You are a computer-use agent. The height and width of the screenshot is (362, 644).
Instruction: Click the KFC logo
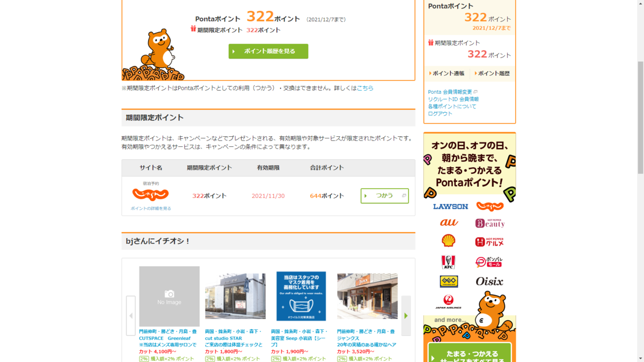tap(448, 262)
